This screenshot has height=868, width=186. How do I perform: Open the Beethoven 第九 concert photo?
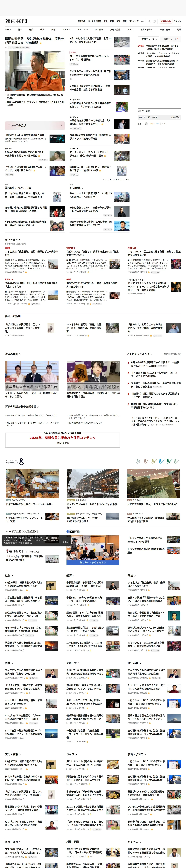154,483
